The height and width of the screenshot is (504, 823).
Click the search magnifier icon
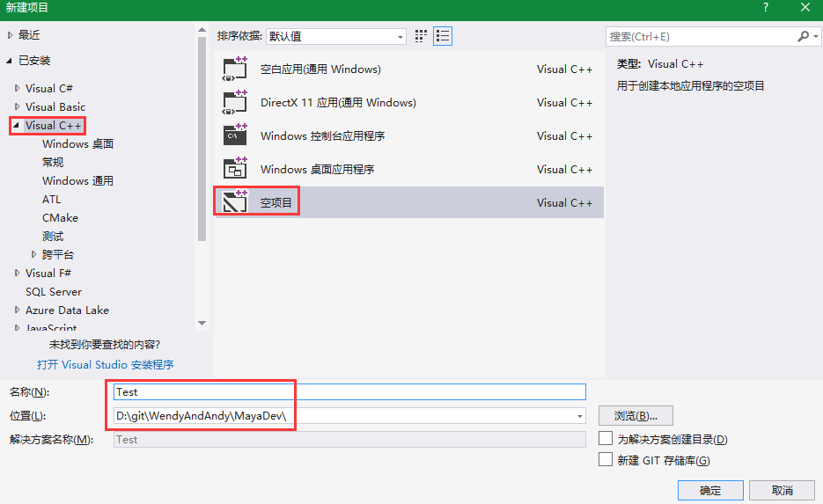pos(803,36)
